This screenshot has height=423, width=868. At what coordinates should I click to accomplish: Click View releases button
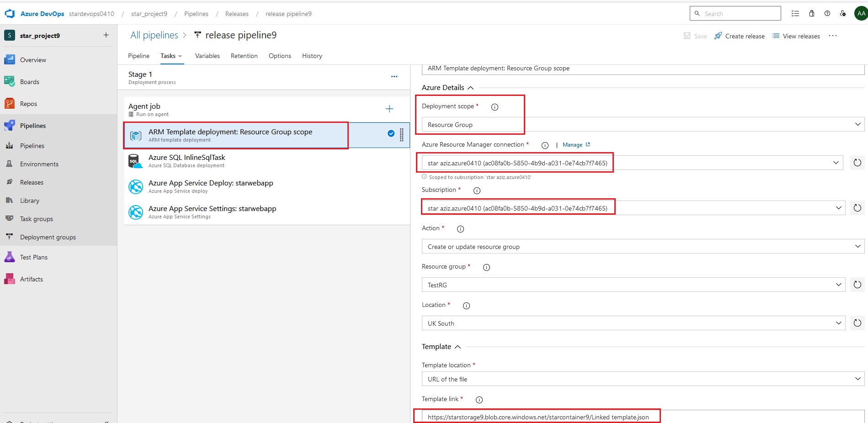(x=796, y=36)
